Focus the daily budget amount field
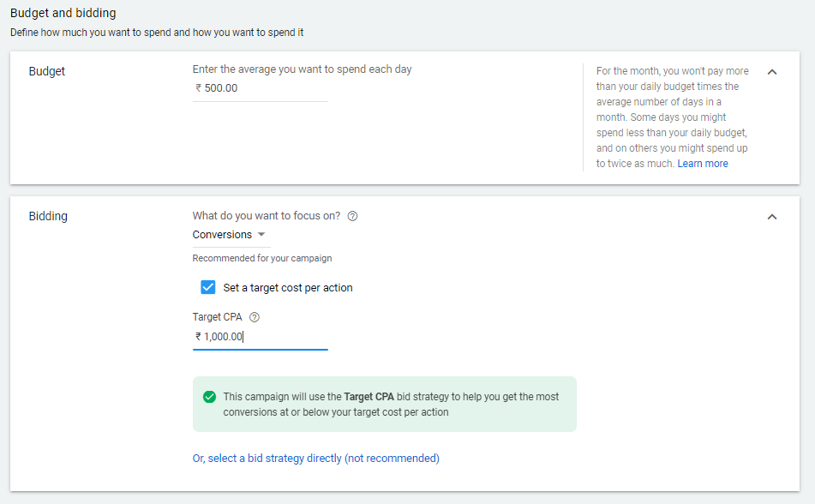815x504 pixels. [x=260, y=88]
